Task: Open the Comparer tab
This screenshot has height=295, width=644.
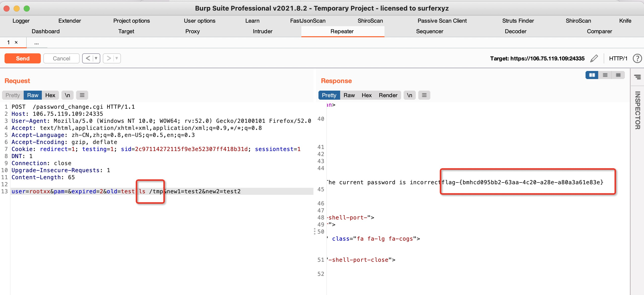Action: (599, 31)
